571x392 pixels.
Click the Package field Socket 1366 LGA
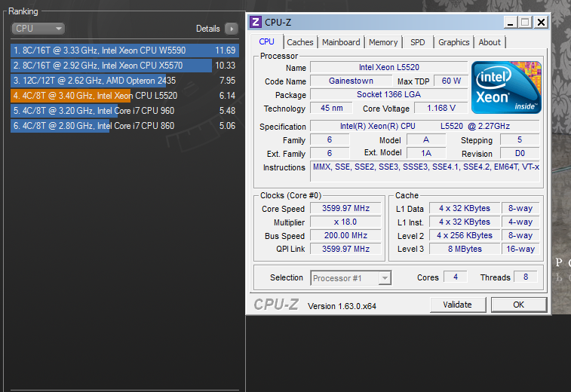[389, 95]
